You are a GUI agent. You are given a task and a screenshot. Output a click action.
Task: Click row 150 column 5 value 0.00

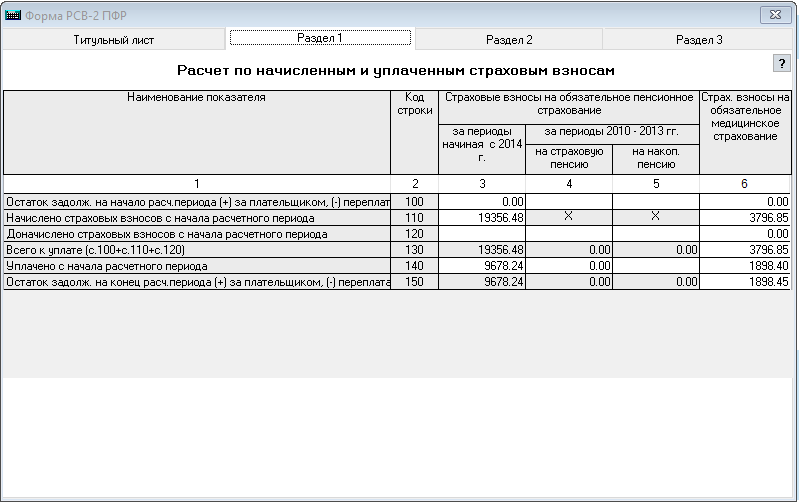(x=656, y=282)
